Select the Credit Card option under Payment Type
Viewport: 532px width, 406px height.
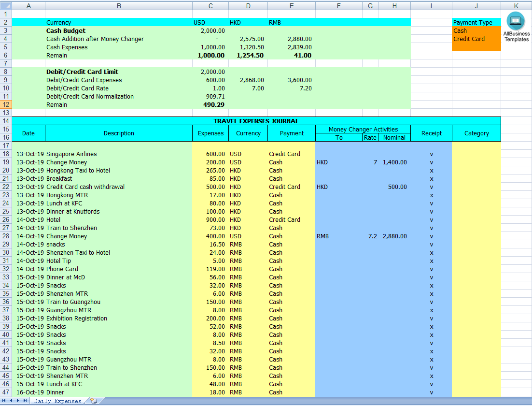pyautogui.click(x=476, y=39)
